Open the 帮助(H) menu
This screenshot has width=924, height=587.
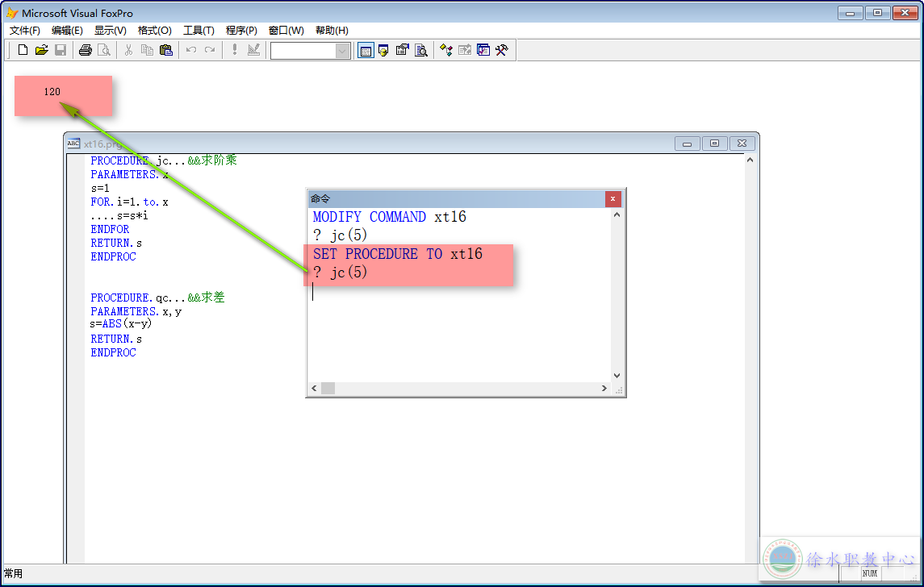[x=332, y=31]
